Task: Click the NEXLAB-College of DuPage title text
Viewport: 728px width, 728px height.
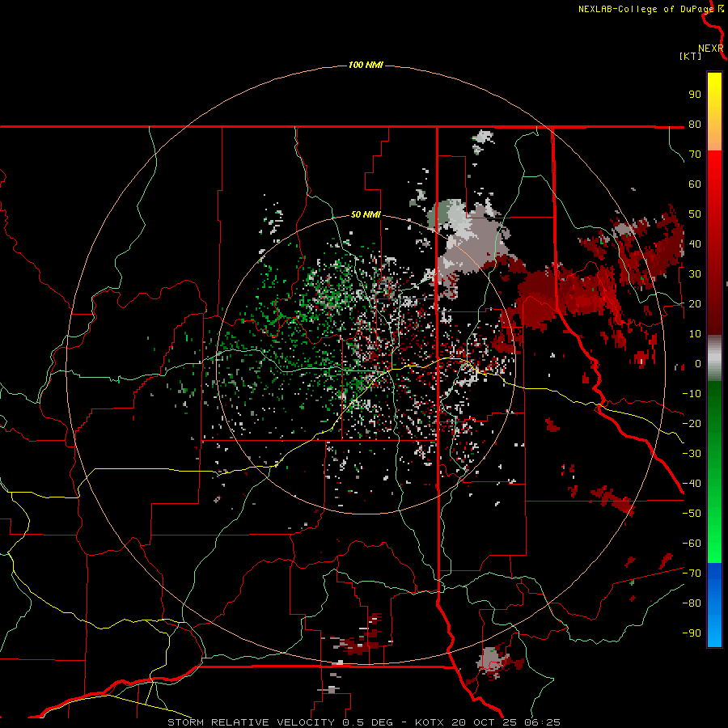Action: click(646, 9)
